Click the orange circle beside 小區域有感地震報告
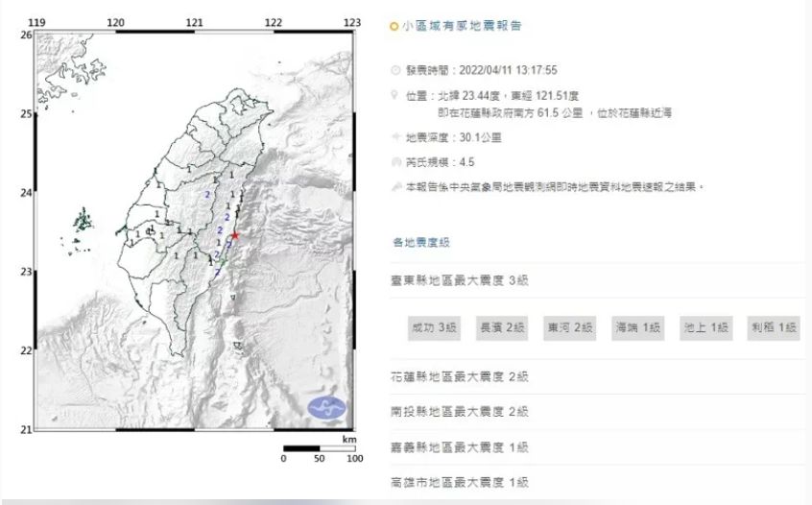Image resolution: width=812 pixels, height=505 pixels. [394, 27]
